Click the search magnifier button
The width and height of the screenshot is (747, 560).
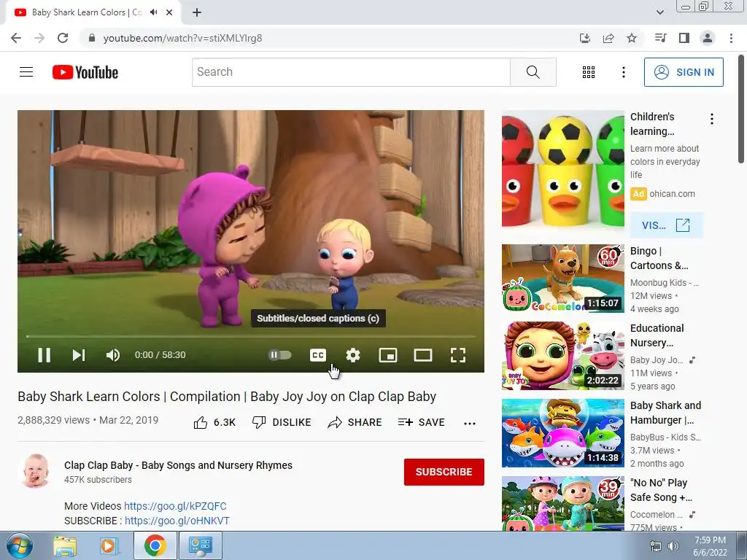click(x=533, y=72)
